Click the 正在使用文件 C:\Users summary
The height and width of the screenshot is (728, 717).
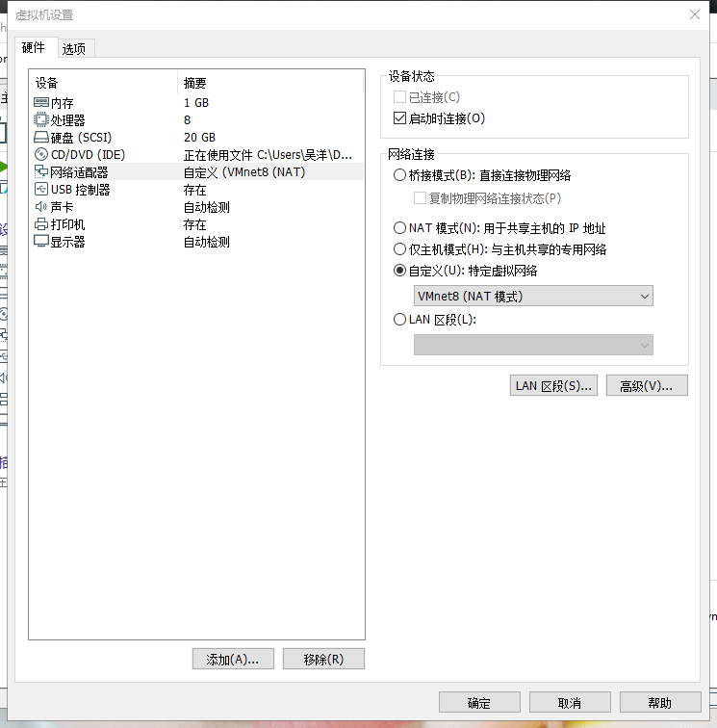(268, 155)
